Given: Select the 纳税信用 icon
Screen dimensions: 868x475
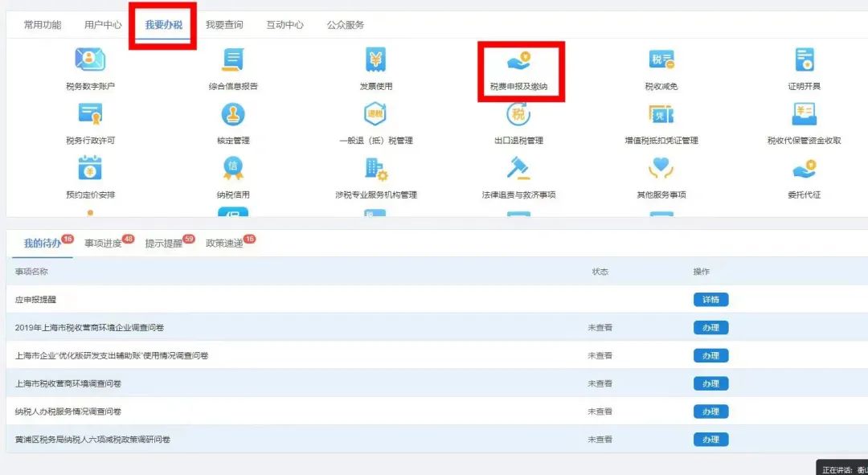Looking at the screenshot, I should (x=233, y=170).
